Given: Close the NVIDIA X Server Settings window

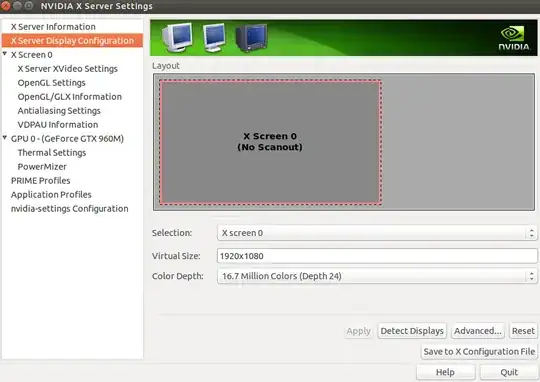Looking at the screenshot, I should (6, 6).
